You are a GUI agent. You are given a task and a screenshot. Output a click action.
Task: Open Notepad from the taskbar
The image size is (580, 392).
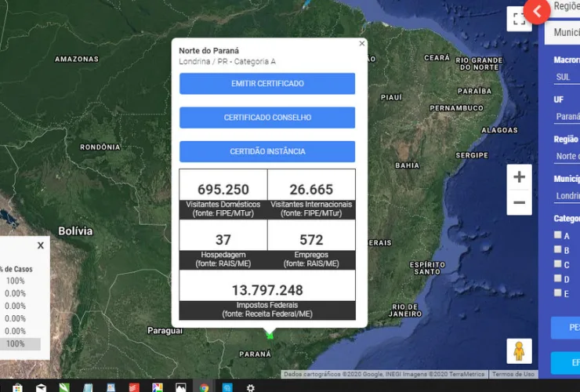point(88,387)
